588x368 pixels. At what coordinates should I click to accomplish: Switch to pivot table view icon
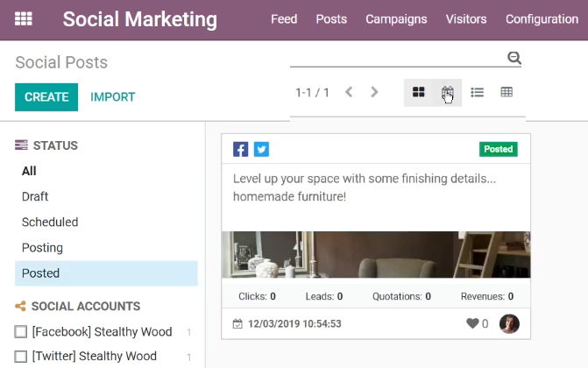tap(507, 92)
